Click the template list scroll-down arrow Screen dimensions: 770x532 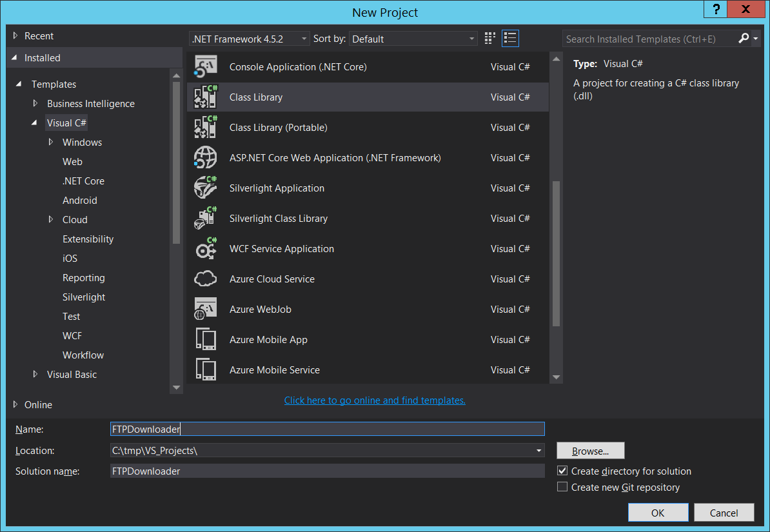click(x=556, y=377)
